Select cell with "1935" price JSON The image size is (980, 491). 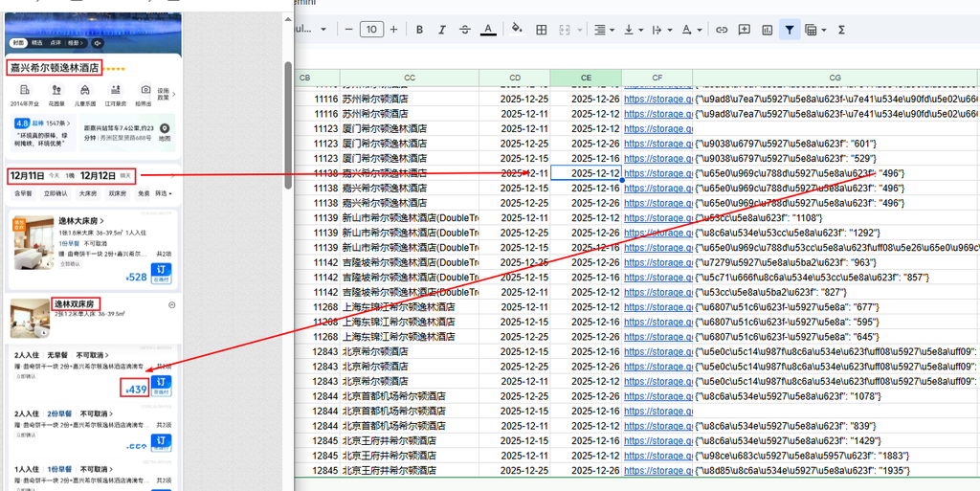(835, 470)
